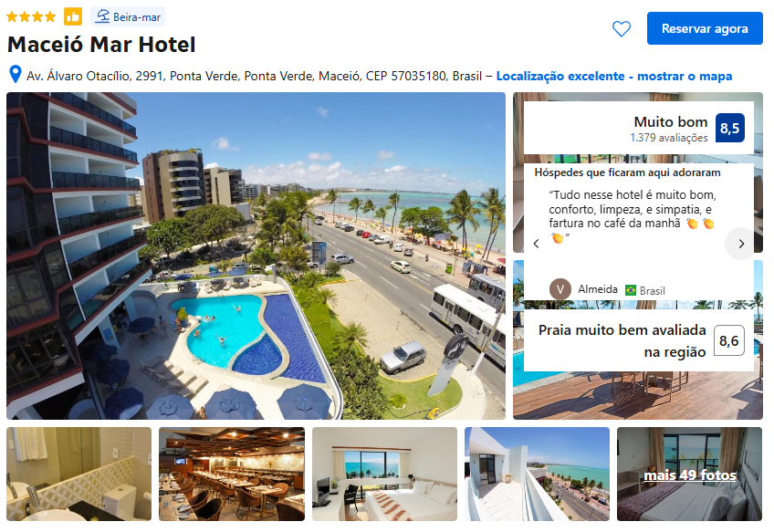Screen dimensions: 774x532
Task: Open the bedroom with sea view thumbnail
Action: pos(384,474)
